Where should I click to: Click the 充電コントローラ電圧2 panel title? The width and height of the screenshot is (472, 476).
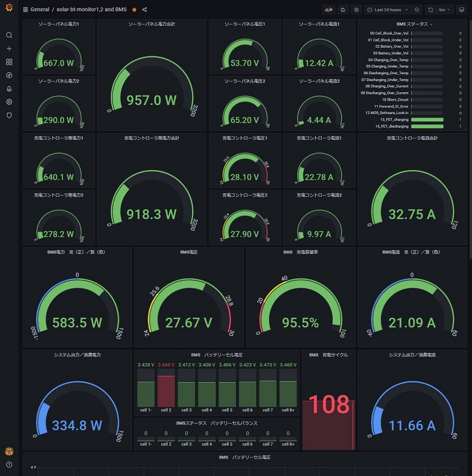coord(244,195)
